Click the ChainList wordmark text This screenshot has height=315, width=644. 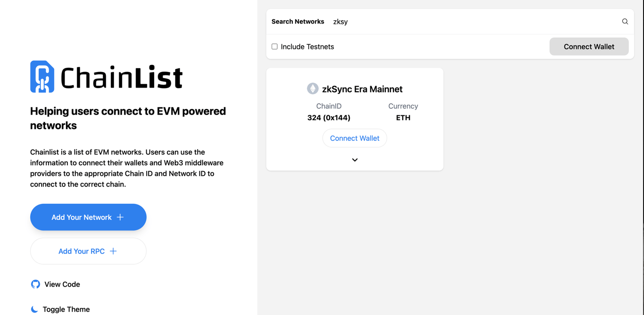point(121,78)
